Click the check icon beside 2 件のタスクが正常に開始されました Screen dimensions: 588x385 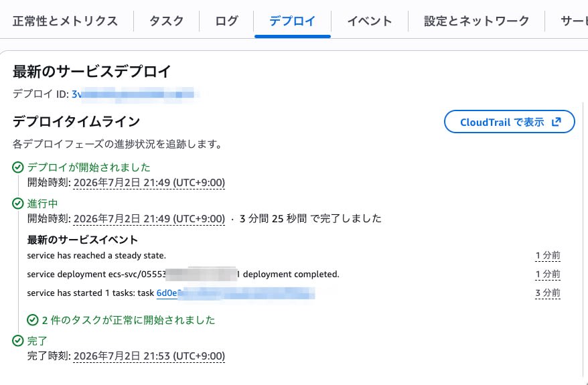pyautogui.click(x=33, y=320)
